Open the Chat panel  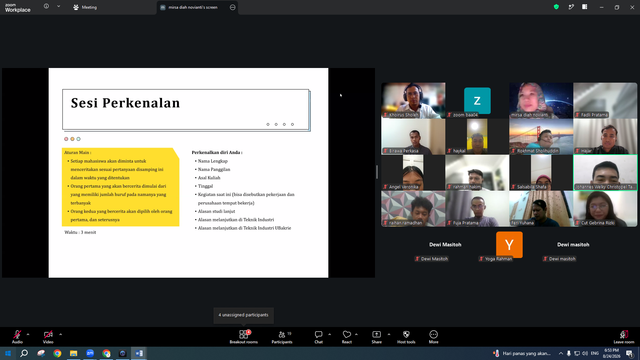[x=318, y=337]
